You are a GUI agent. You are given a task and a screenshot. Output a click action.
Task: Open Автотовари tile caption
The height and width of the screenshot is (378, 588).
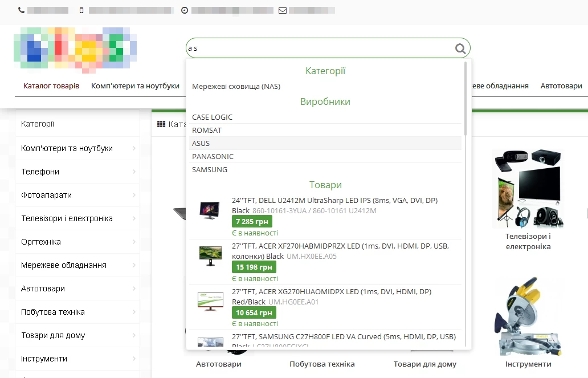coord(219,364)
